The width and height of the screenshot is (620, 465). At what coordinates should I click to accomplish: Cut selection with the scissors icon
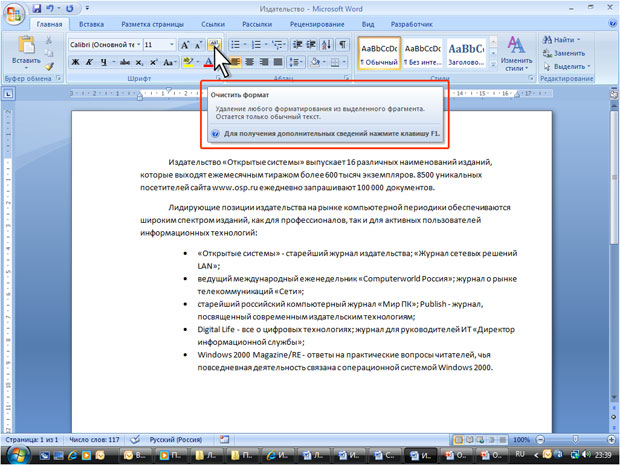[x=49, y=40]
